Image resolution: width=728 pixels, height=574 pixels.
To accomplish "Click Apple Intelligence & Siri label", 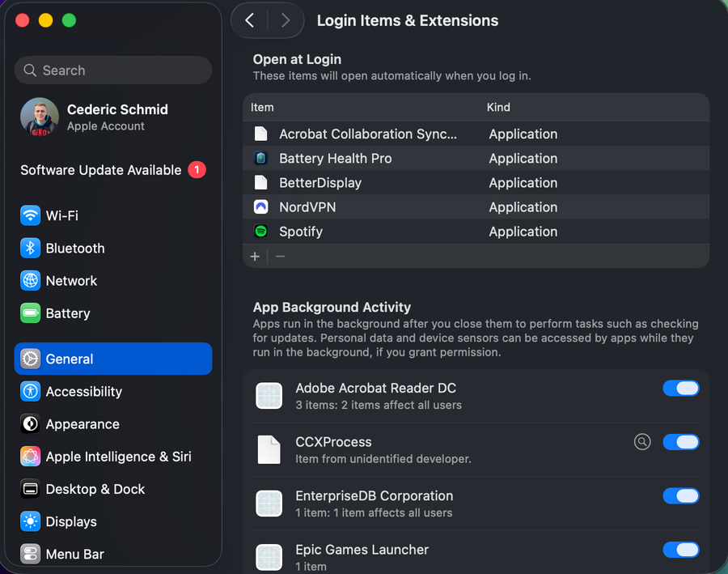I will coord(118,457).
